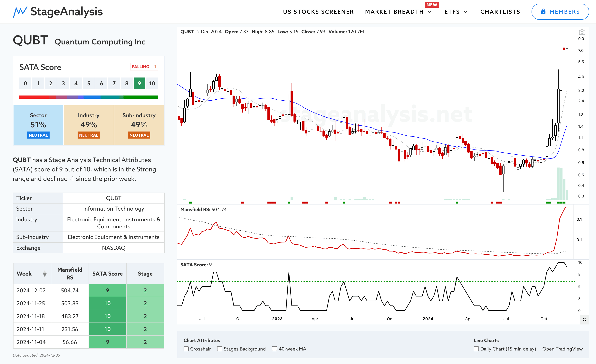
Task: Open the US Stocks Screener menu
Action: [318, 12]
